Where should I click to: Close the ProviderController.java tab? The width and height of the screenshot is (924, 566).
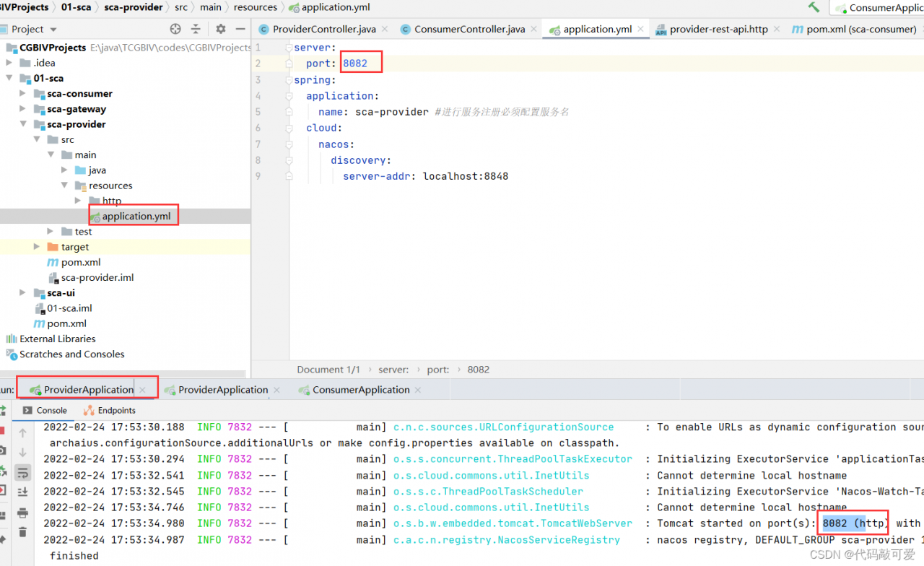[x=384, y=30]
